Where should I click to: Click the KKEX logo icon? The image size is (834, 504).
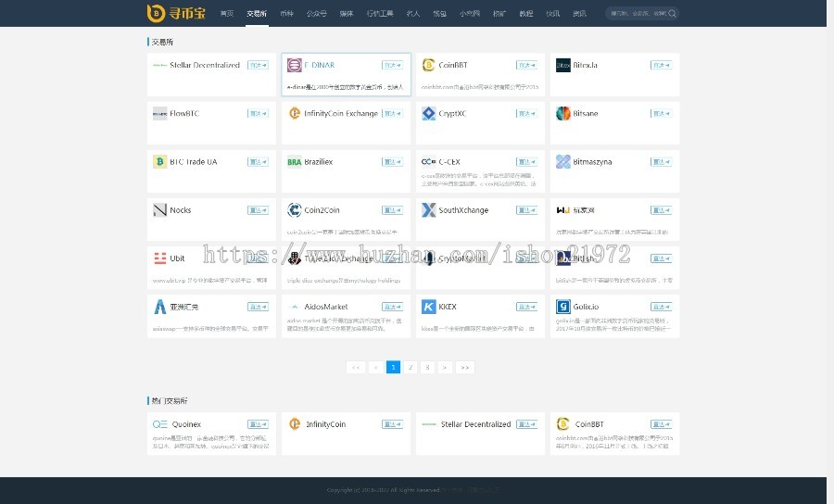coord(429,307)
